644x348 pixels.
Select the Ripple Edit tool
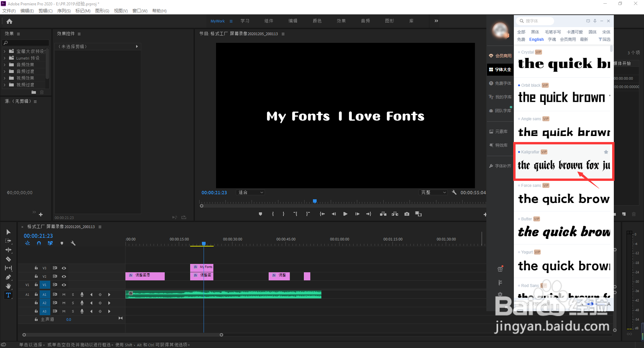8,250
